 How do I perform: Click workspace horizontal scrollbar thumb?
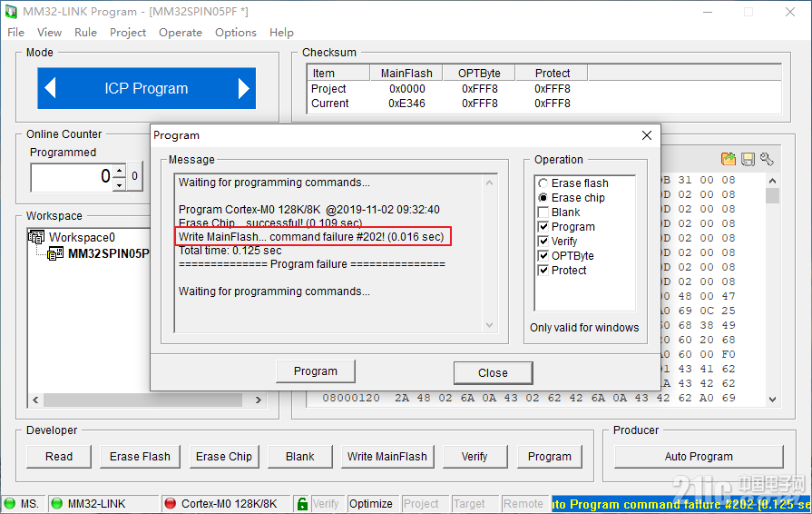[x=143, y=400]
